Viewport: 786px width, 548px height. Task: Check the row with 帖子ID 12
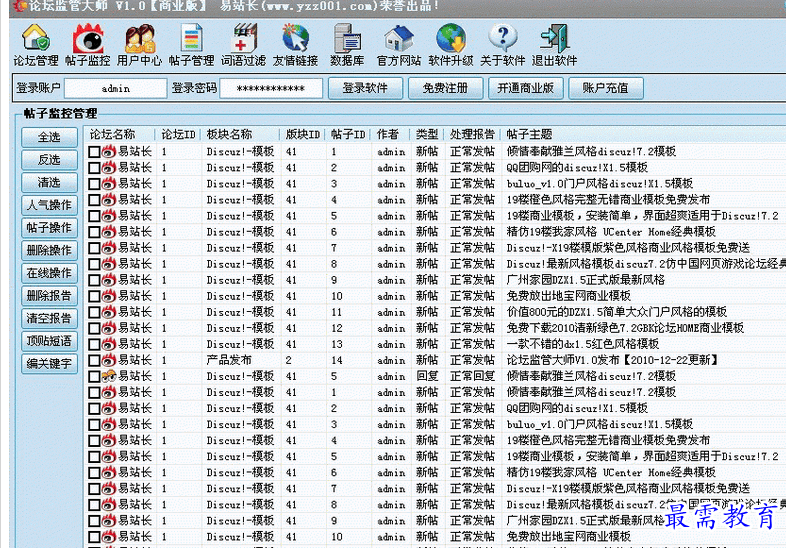(94, 328)
